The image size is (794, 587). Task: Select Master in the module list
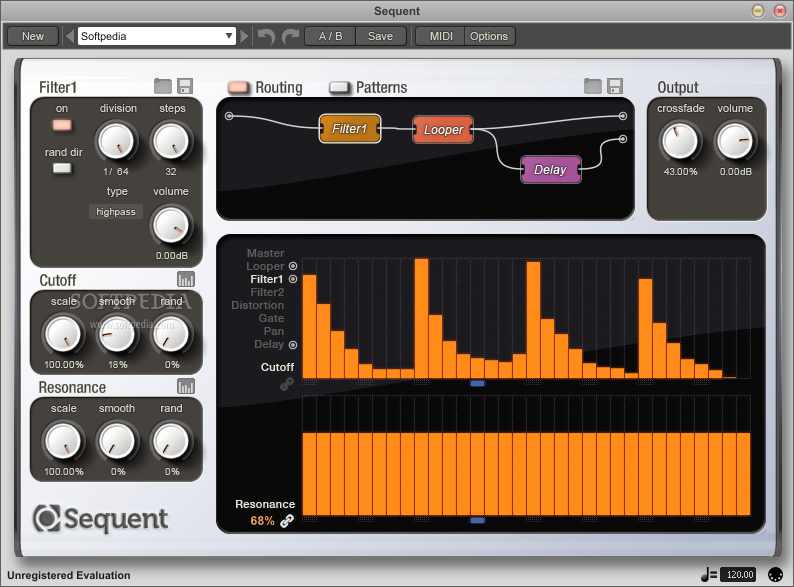coord(265,253)
